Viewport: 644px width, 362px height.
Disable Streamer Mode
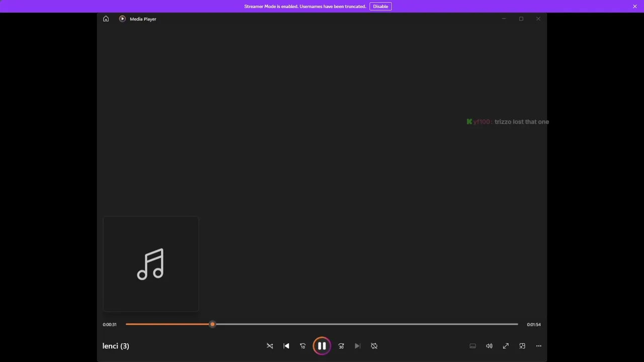(x=380, y=7)
